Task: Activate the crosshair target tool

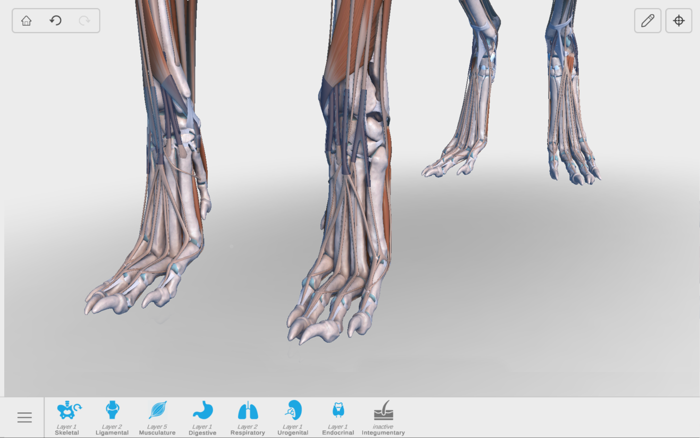Action: click(679, 21)
